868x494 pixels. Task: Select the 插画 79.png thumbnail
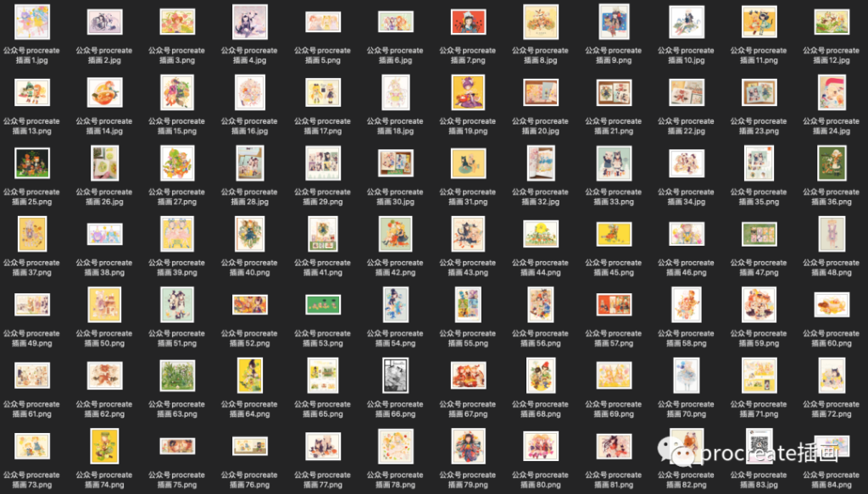point(468,446)
